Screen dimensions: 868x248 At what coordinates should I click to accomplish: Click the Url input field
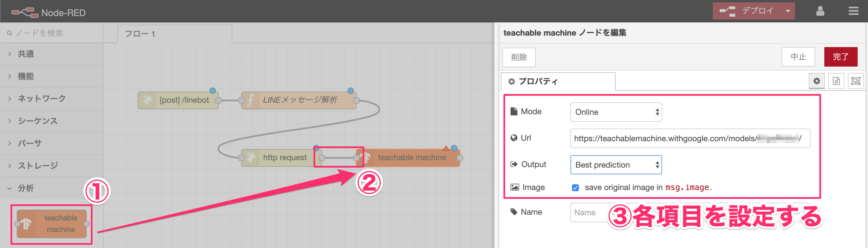pos(690,138)
